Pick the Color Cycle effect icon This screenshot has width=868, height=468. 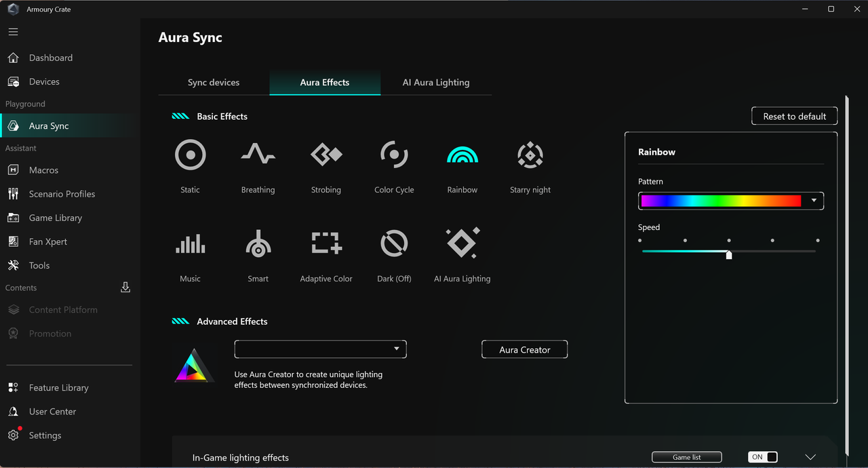click(x=394, y=155)
